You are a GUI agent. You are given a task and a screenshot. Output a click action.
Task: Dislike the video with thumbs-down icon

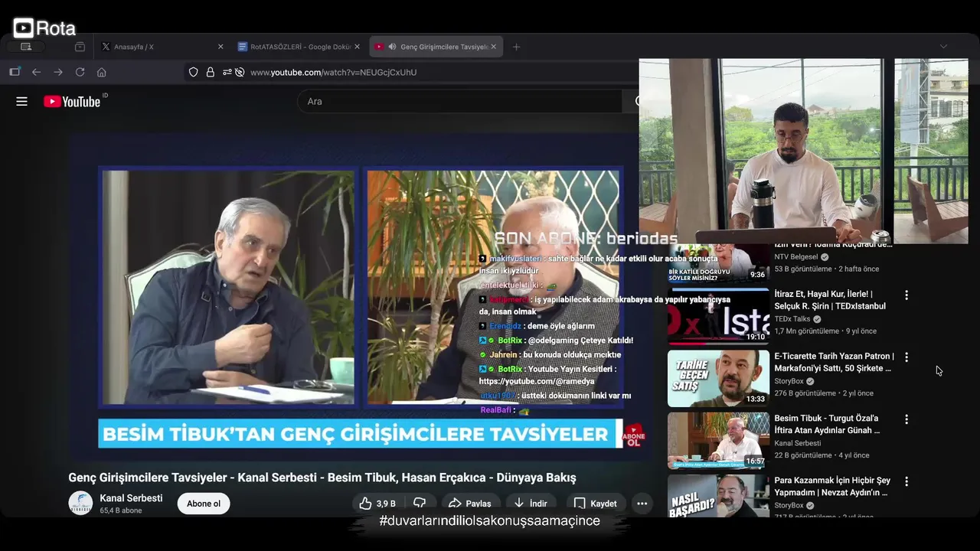tap(420, 504)
